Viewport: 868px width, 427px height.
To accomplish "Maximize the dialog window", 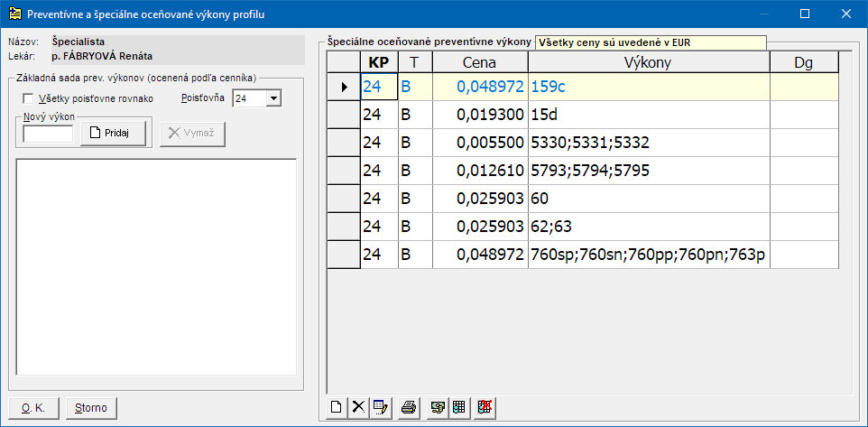I will 806,14.
